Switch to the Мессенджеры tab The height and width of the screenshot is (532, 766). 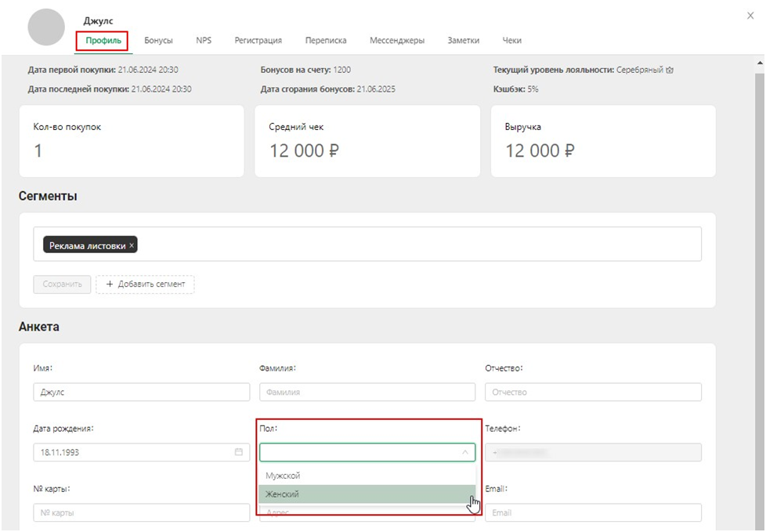pos(397,41)
